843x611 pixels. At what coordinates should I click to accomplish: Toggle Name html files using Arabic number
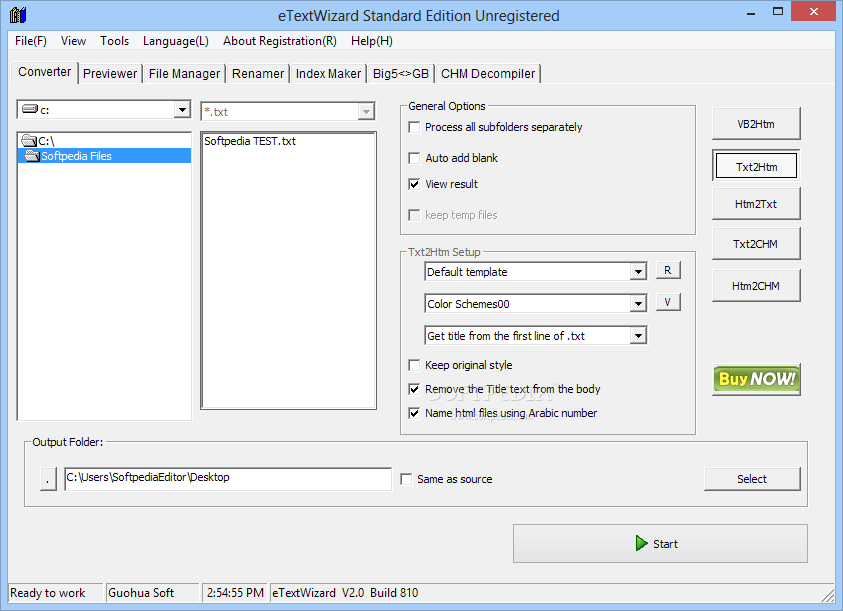(414, 413)
